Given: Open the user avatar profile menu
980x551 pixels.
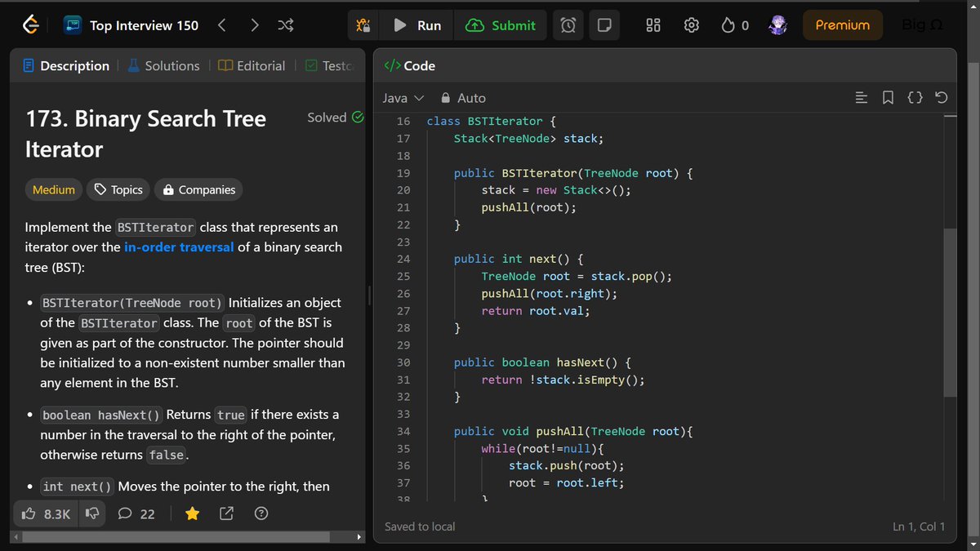Looking at the screenshot, I should click(778, 25).
